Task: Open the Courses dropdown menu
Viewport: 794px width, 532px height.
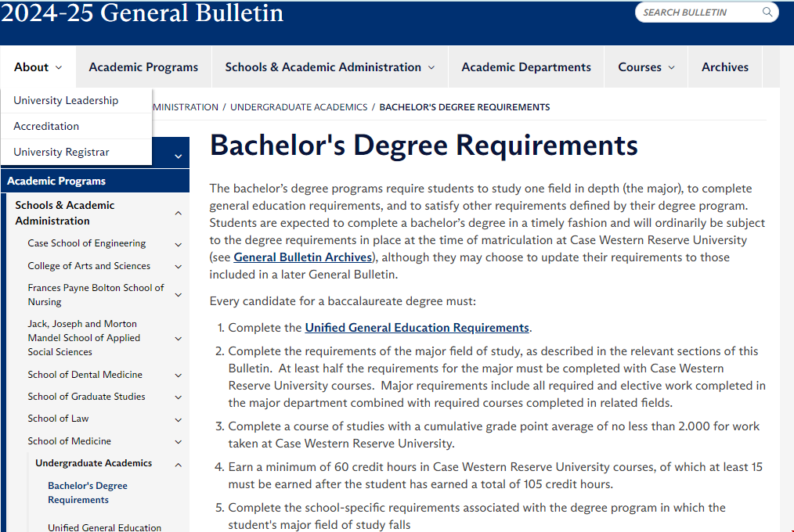Action: tap(646, 67)
